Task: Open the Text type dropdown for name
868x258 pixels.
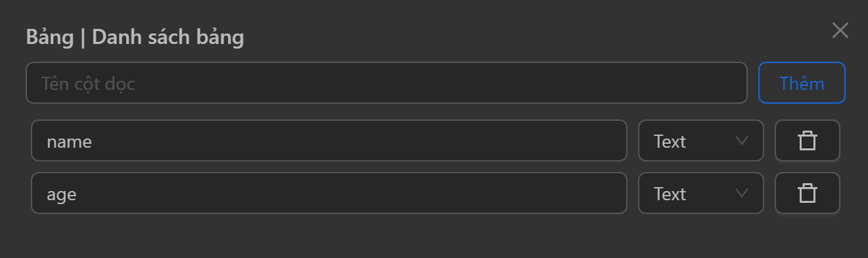Action: coord(701,140)
